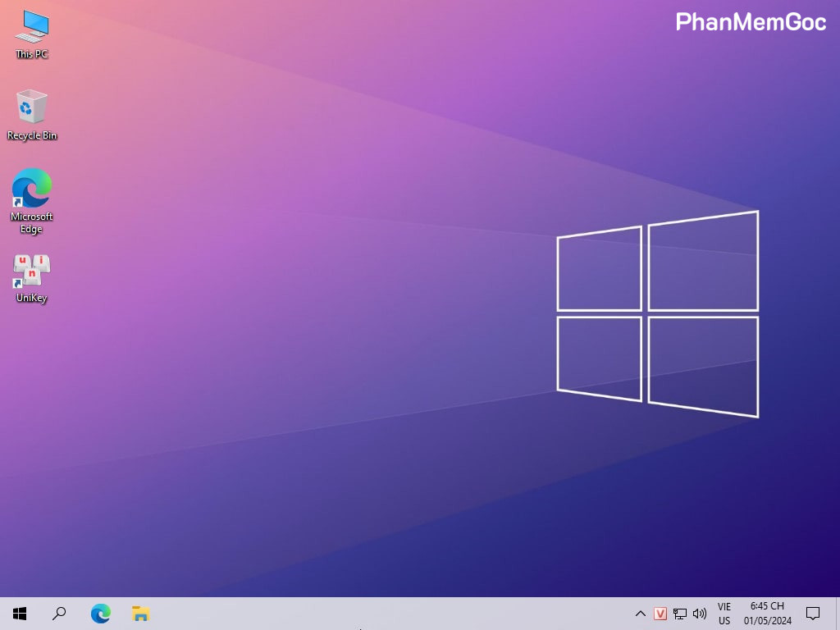
Task: Click the speaker volume tray icon
Action: 700,614
